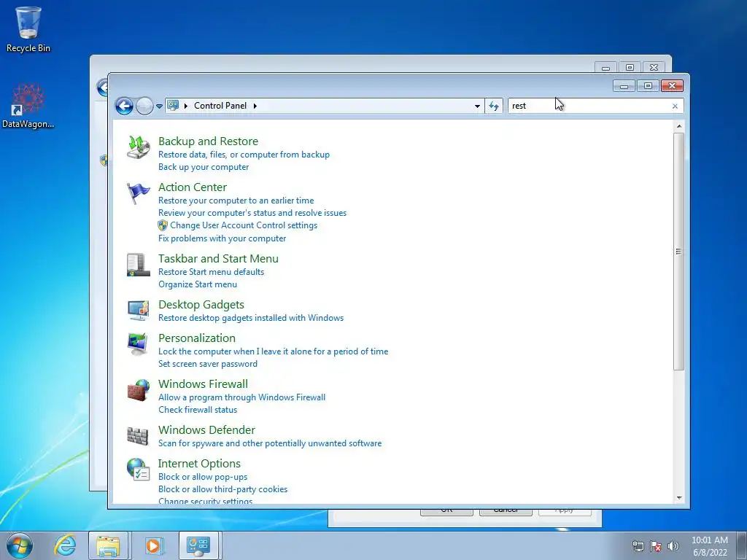747x560 pixels.
Task: Open the network tray icon
Action: (638, 546)
